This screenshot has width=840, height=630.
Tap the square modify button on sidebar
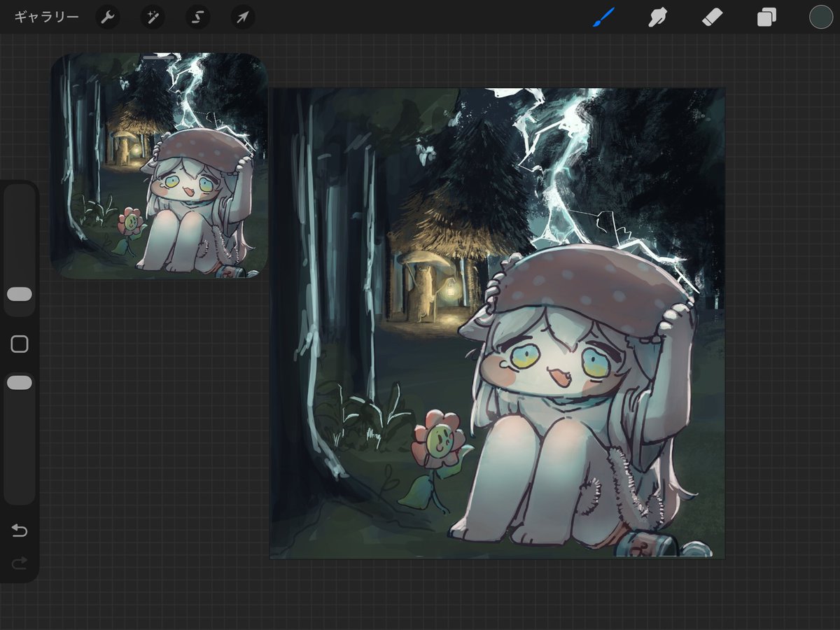(20, 344)
